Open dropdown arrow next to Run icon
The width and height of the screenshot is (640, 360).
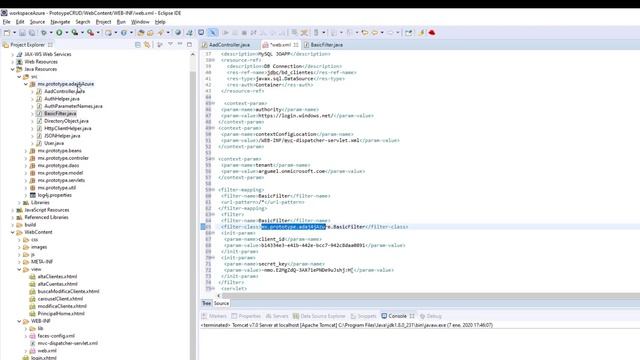67,33
